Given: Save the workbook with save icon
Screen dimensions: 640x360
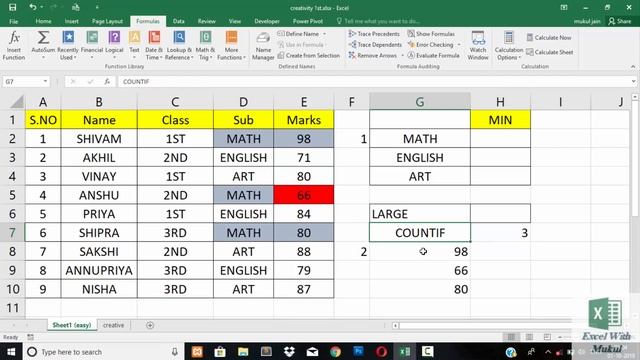Looking at the screenshot, I should (13, 7).
